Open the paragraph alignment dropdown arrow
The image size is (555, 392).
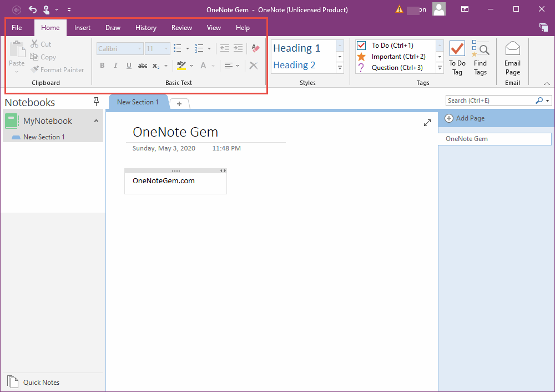point(238,66)
